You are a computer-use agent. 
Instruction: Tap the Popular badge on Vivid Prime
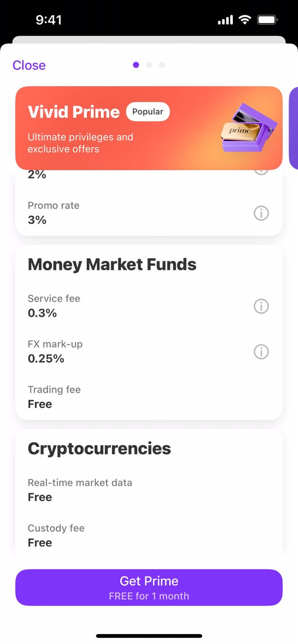(148, 112)
